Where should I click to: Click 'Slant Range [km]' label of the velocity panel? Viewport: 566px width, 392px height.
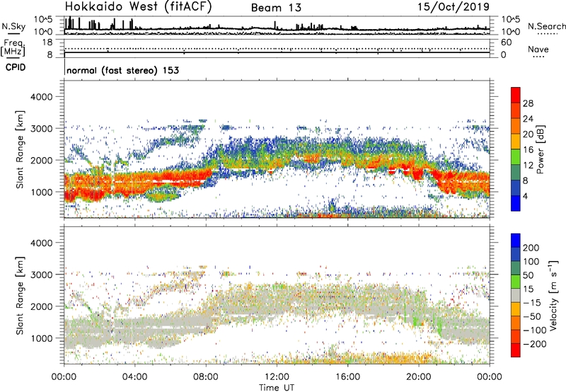pos(20,295)
